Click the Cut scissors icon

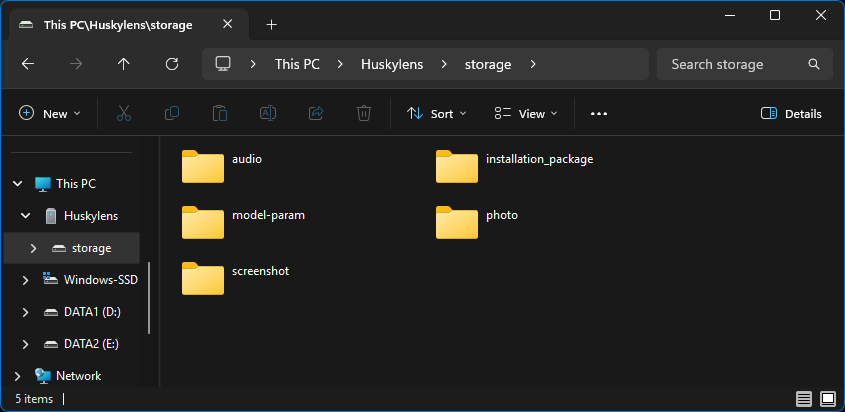click(x=124, y=114)
